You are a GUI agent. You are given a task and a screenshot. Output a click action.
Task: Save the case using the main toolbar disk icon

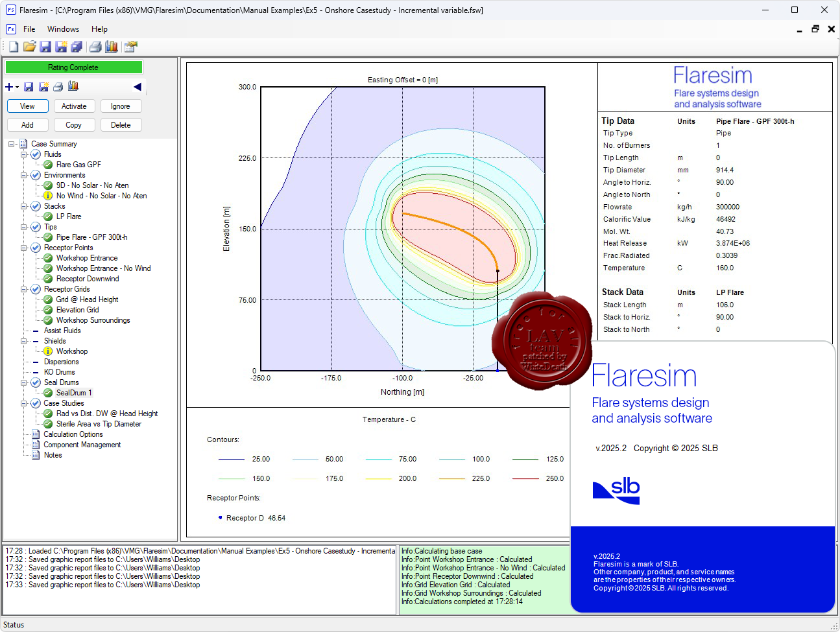coord(45,47)
